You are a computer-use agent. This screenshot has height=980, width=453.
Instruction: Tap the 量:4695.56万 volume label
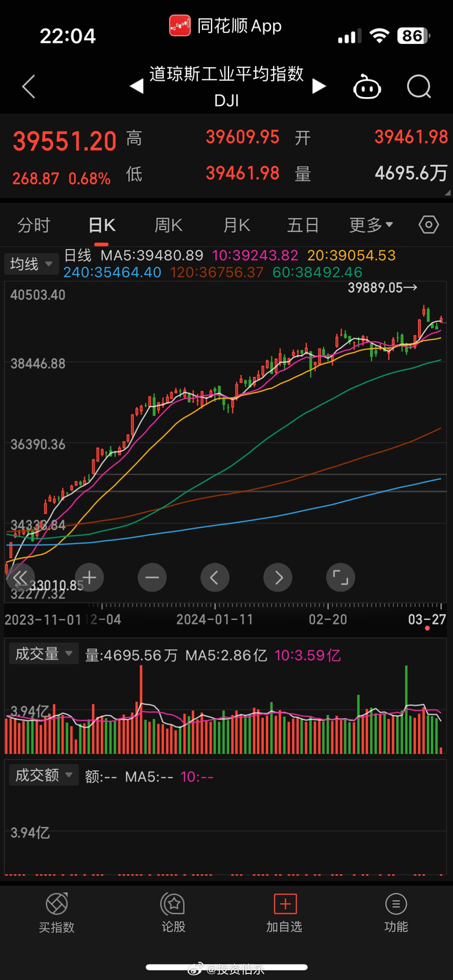[131, 655]
